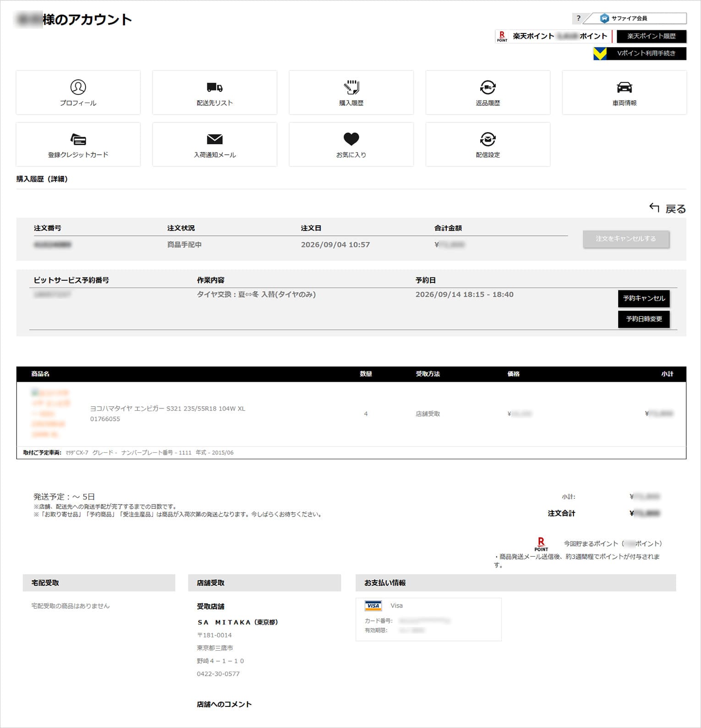Click postal code 〒181-0014

pyautogui.click(x=214, y=635)
